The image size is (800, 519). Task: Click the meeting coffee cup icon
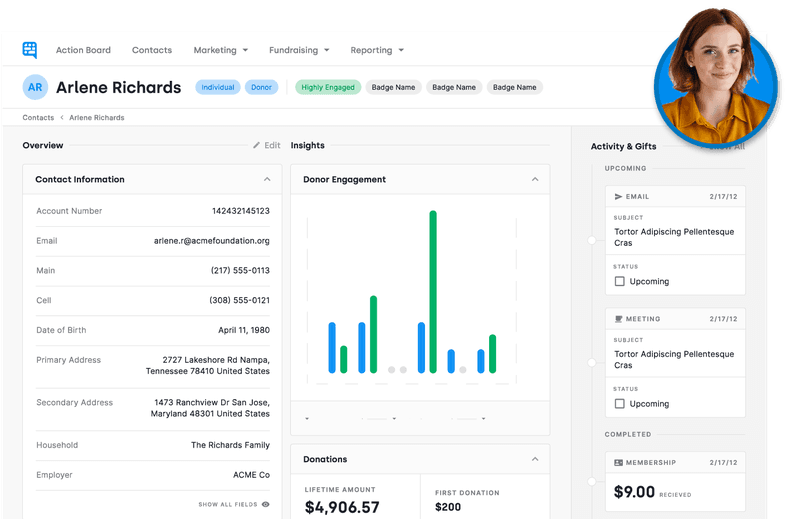(x=618, y=319)
